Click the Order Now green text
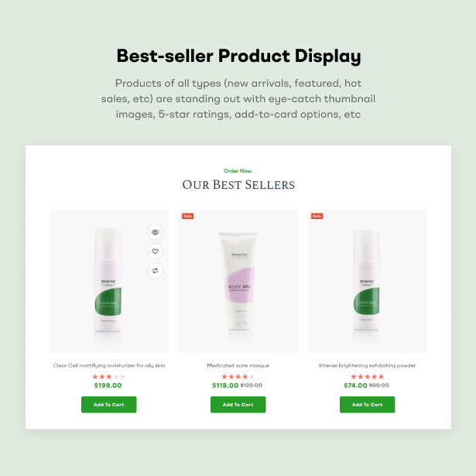This screenshot has height=476, width=476. click(238, 171)
